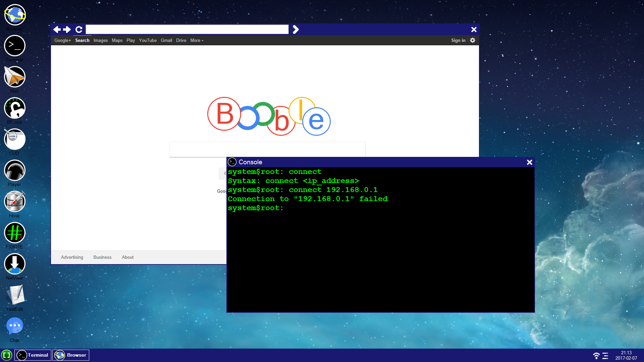This screenshot has width=644, height=362.
Task: Select the Images tab in browser
Action: 100,40
